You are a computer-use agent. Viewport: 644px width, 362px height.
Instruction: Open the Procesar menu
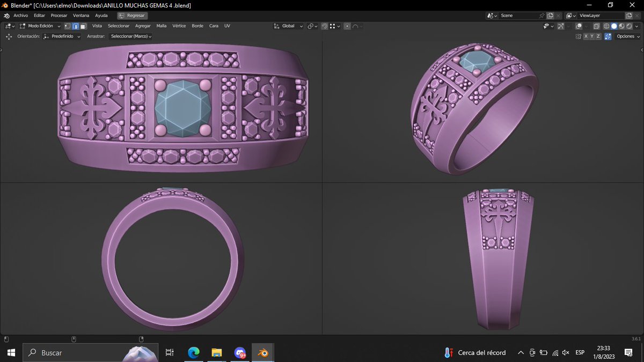click(x=59, y=16)
